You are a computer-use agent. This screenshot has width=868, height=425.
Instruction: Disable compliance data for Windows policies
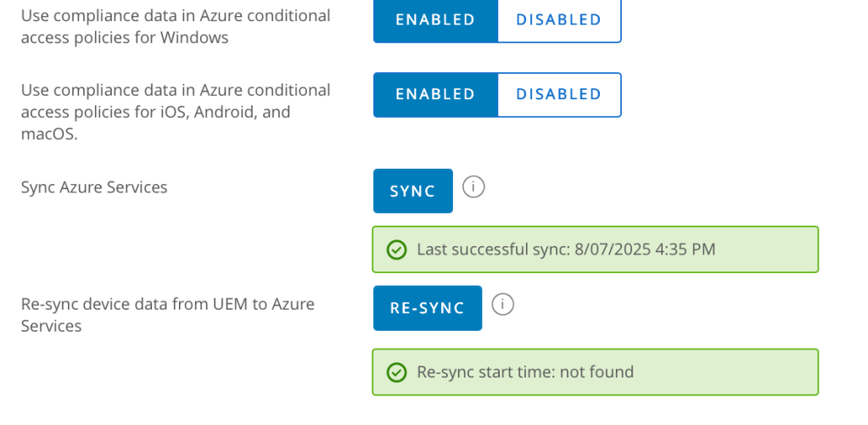558,20
